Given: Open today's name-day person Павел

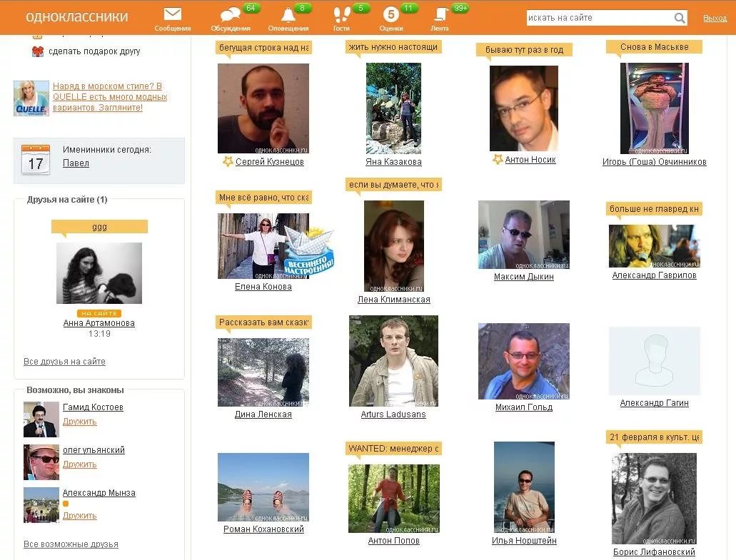Looking at the screenshot, I should coord(76,163).
